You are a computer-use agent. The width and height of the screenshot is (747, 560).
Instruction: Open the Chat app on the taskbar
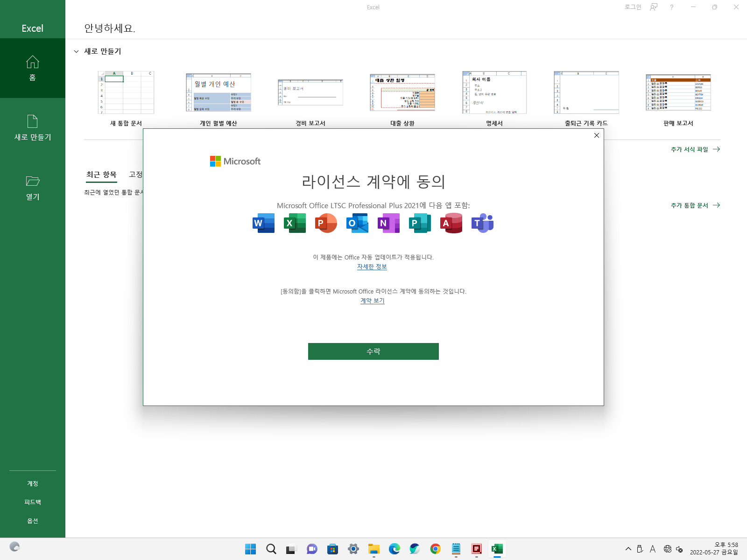[x=312, y=549]
